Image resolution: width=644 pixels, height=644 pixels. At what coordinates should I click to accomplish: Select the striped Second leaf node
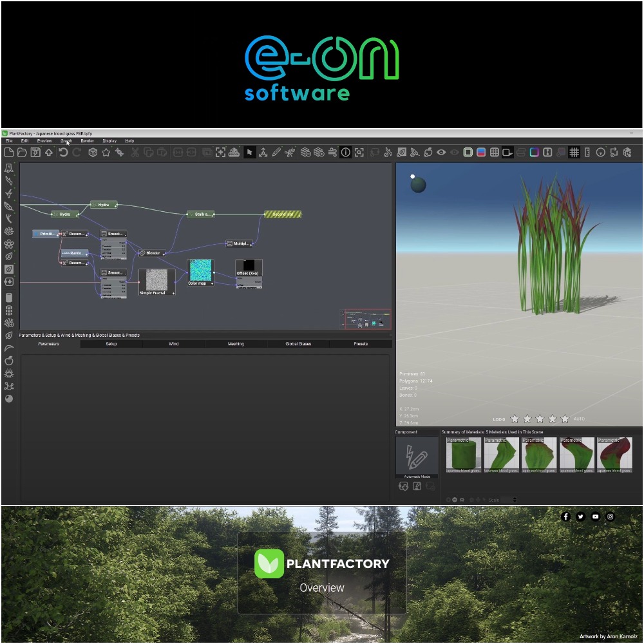[x=283, y=214]
